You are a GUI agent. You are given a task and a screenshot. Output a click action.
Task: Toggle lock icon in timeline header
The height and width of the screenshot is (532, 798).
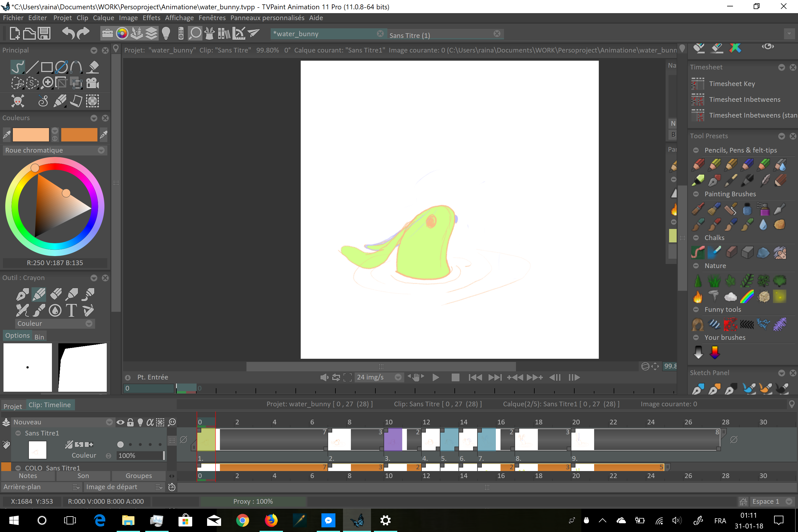(x=130, y=422)
